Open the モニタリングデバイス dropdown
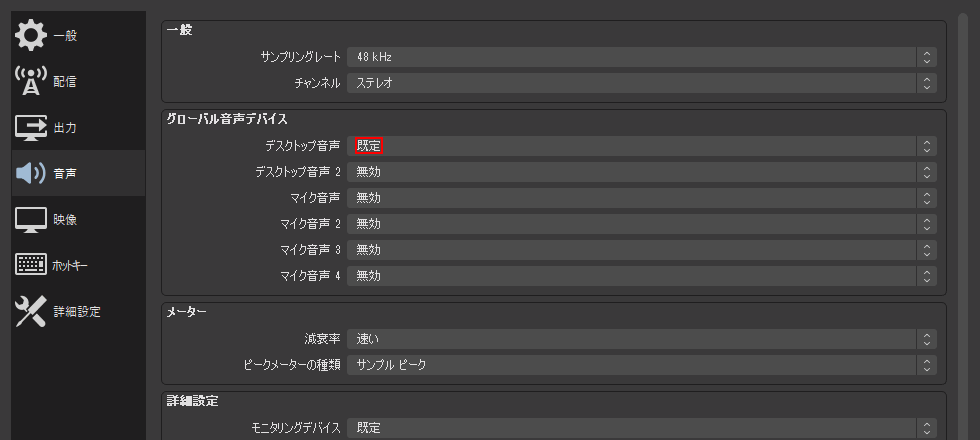 642,428
